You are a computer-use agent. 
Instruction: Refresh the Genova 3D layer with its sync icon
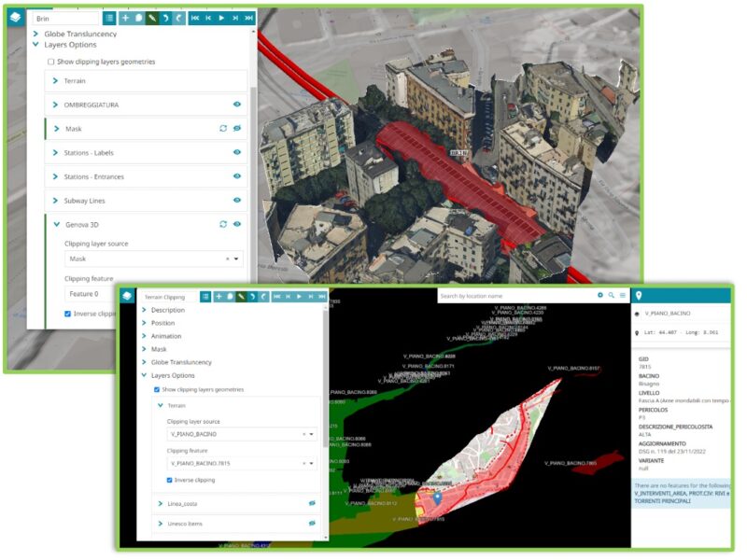coord(223,224)
